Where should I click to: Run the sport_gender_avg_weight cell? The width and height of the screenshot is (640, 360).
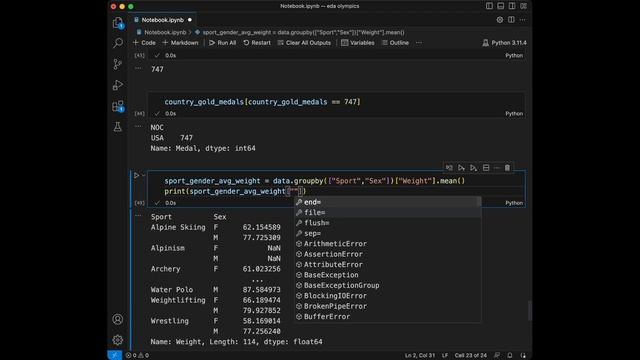(136, 176)
